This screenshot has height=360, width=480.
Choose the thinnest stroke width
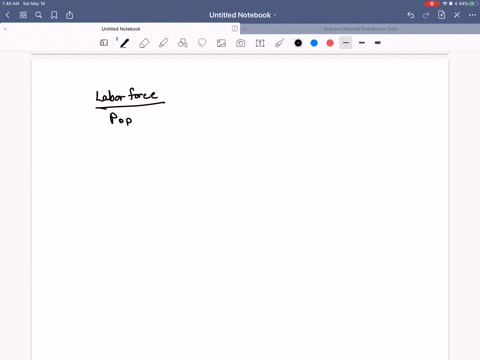(346, 43)
